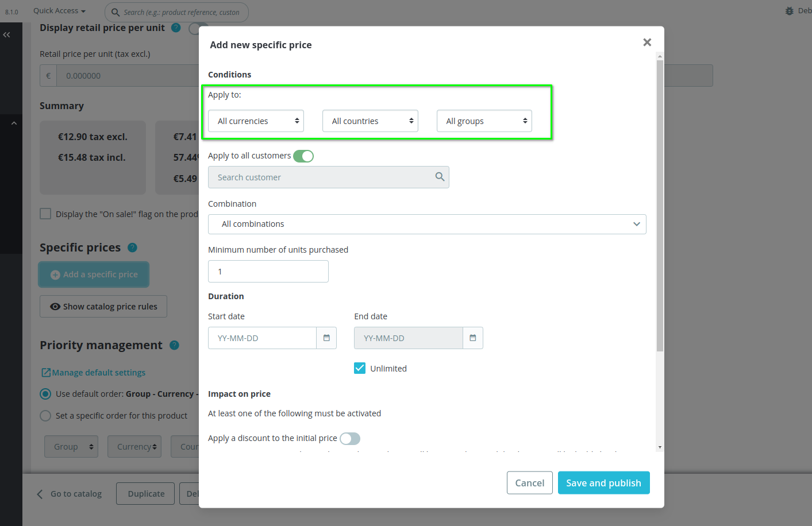Screen dimensions: 812x526
Task: Click the Debug mode icon in the top bar
Action: (789, 10)
